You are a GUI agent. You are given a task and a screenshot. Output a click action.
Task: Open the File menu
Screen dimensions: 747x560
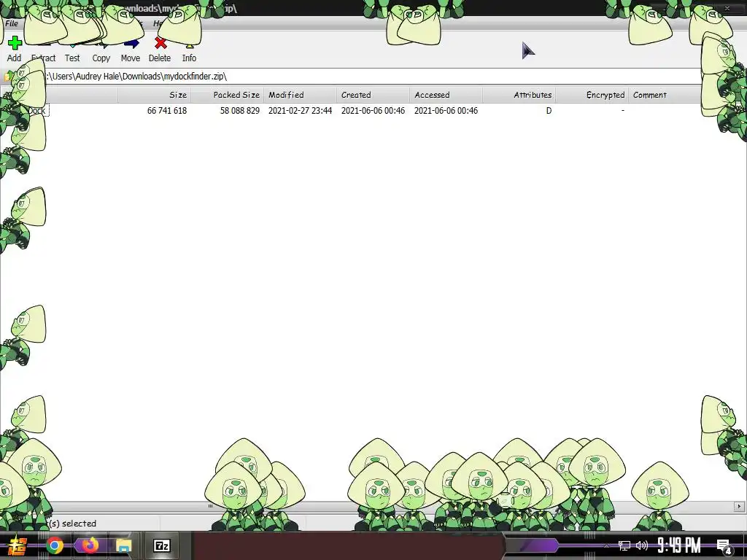point(12,23)
